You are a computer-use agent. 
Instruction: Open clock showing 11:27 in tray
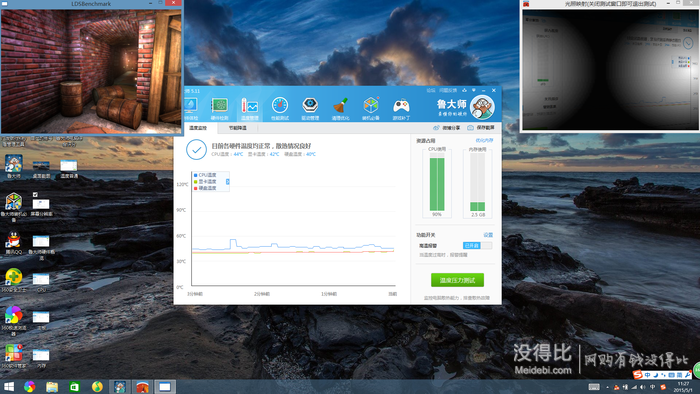click(x=683, y=386)
